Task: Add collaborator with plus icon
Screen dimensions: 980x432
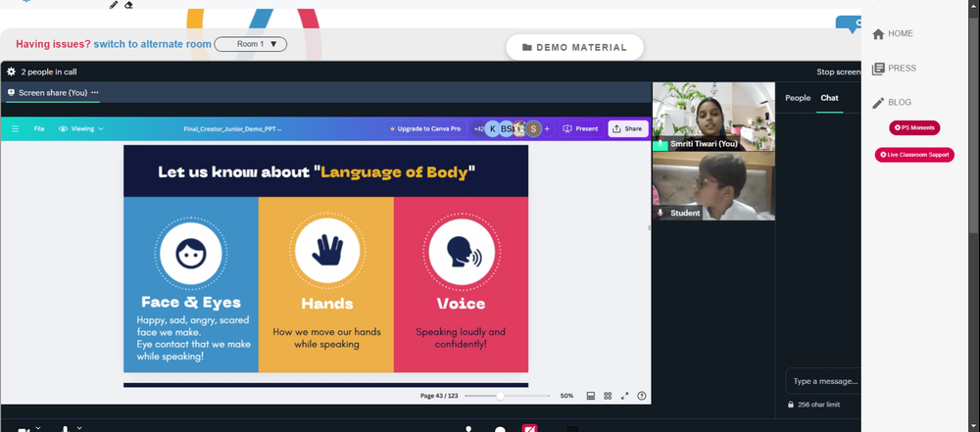Action: click(x=547, y=128)
